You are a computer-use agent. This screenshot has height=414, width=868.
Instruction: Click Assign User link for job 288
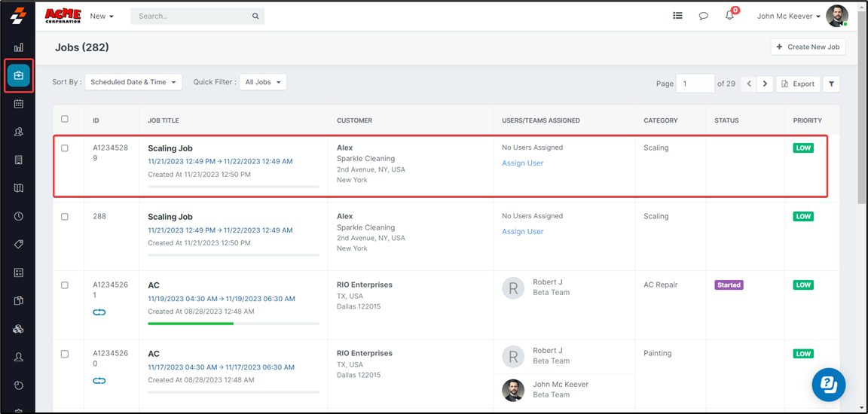point(522,232)
